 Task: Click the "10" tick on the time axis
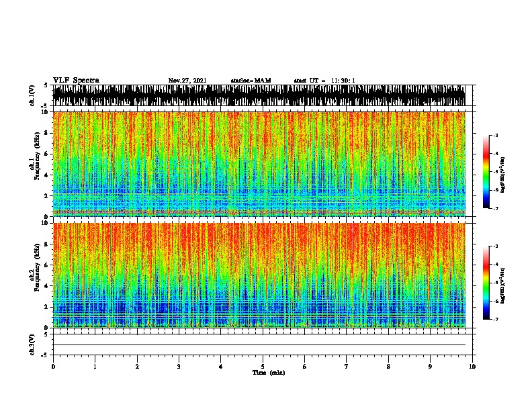[x=472, y=367]
